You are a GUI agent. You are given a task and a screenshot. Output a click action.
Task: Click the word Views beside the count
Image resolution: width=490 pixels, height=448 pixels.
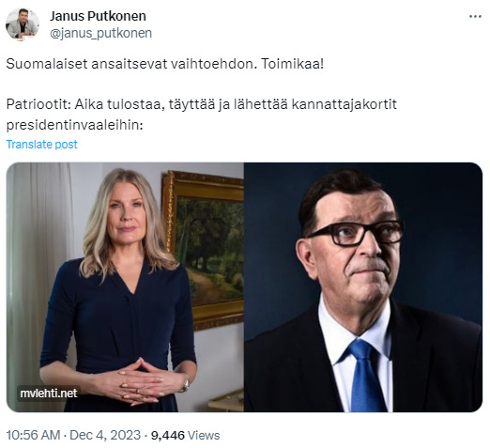coord(204,435)
